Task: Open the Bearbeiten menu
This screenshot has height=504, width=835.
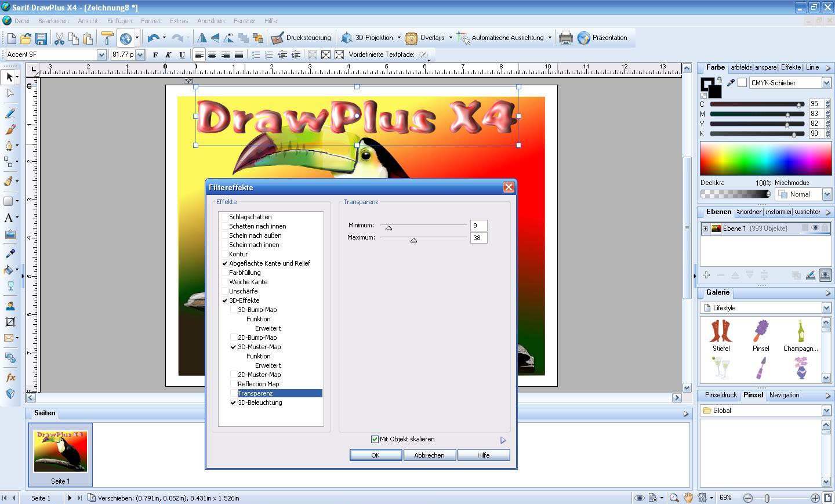Action: point(53,21)
